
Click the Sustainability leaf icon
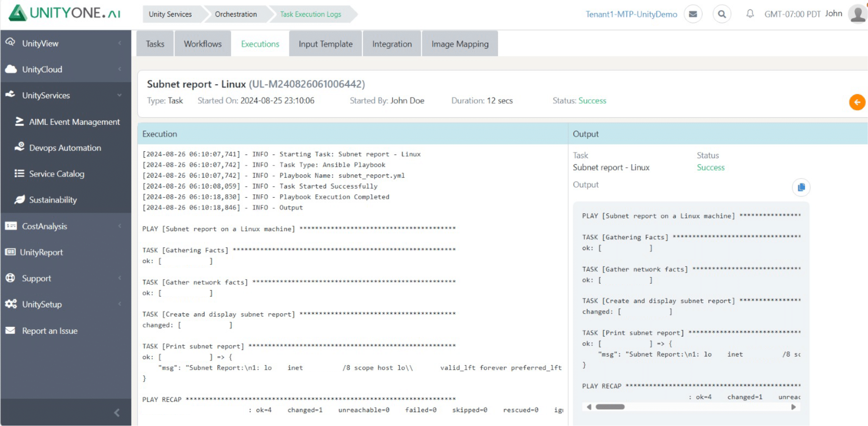coord(19,199)
